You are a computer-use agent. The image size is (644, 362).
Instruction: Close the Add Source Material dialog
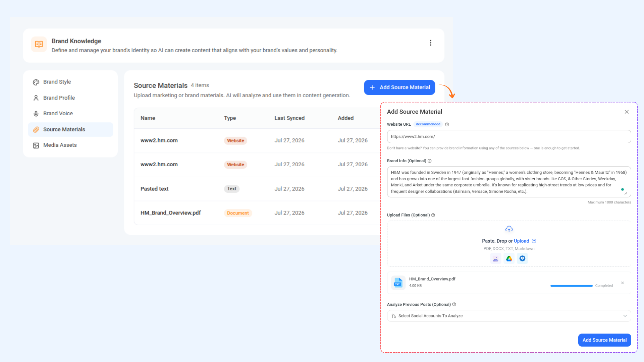(627, 112)
